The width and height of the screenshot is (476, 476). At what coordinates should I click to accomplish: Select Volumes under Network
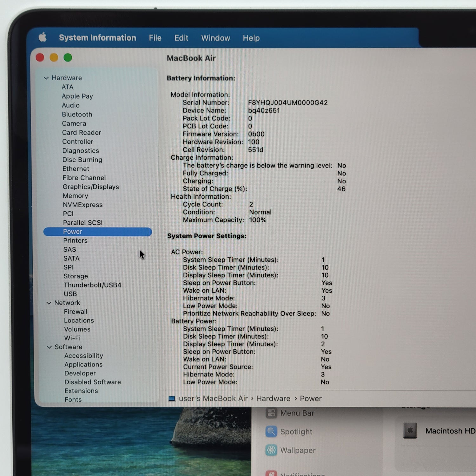tap(77, 329)
